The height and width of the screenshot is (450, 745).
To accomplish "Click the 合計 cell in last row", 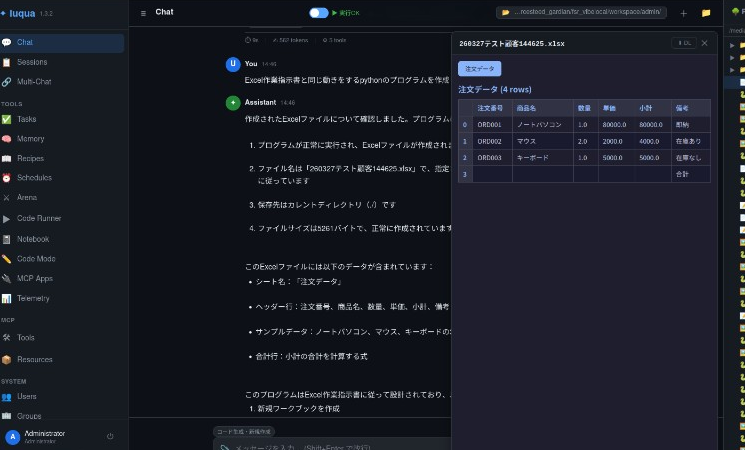I will click(x=690, y=174).
